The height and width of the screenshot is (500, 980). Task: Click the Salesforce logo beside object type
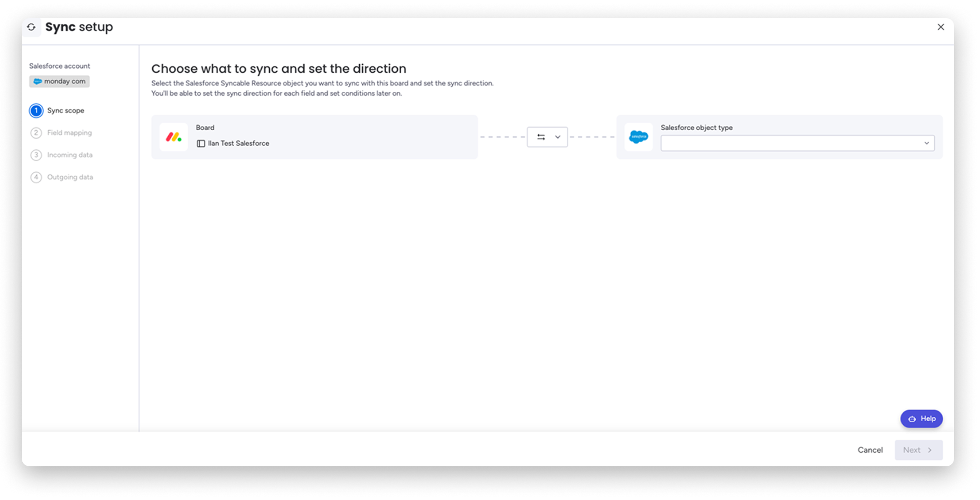click(x=638, y=137)
